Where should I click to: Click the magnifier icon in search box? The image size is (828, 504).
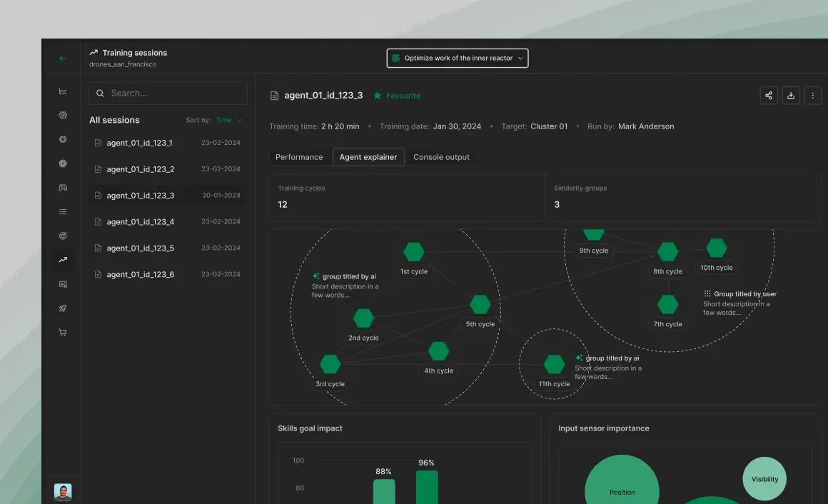(x=100, y=94)
